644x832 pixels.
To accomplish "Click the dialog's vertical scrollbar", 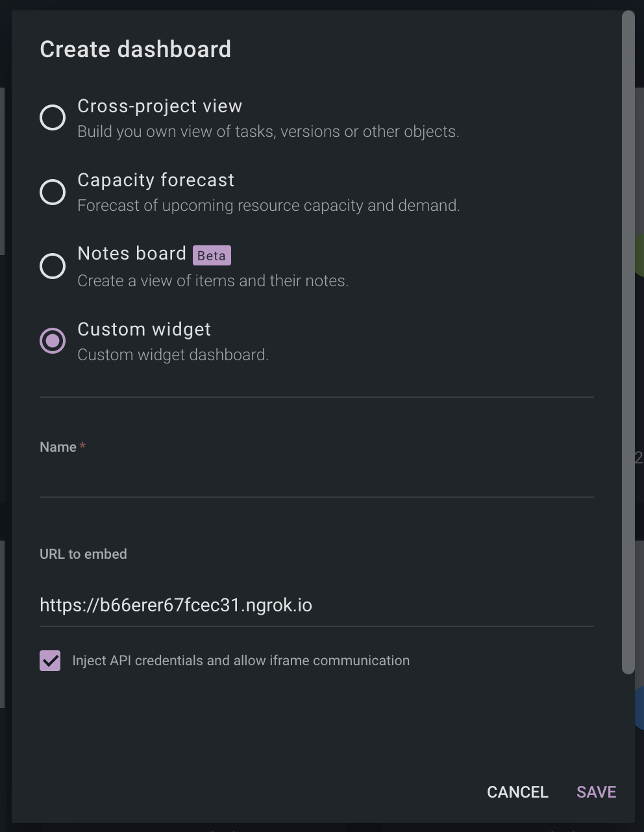I will point(628,343).
